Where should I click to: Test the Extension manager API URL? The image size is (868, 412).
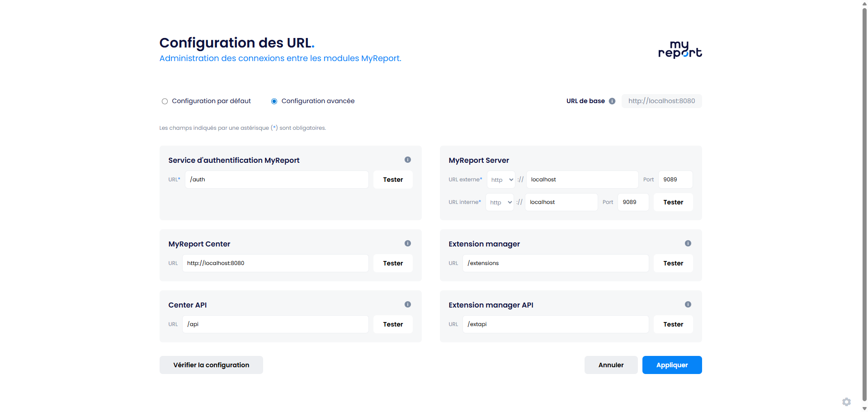673,324
